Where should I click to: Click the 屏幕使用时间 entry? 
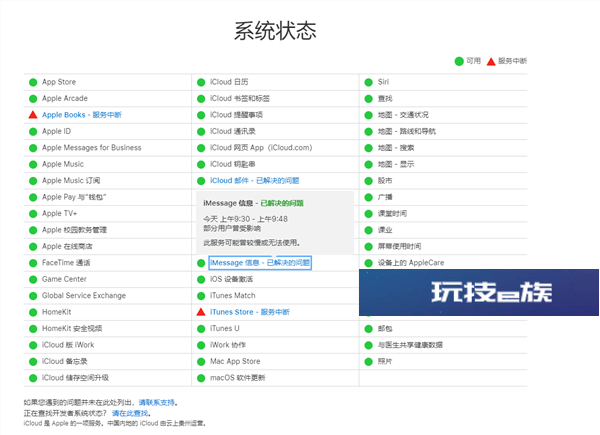[x=399, y=246]
